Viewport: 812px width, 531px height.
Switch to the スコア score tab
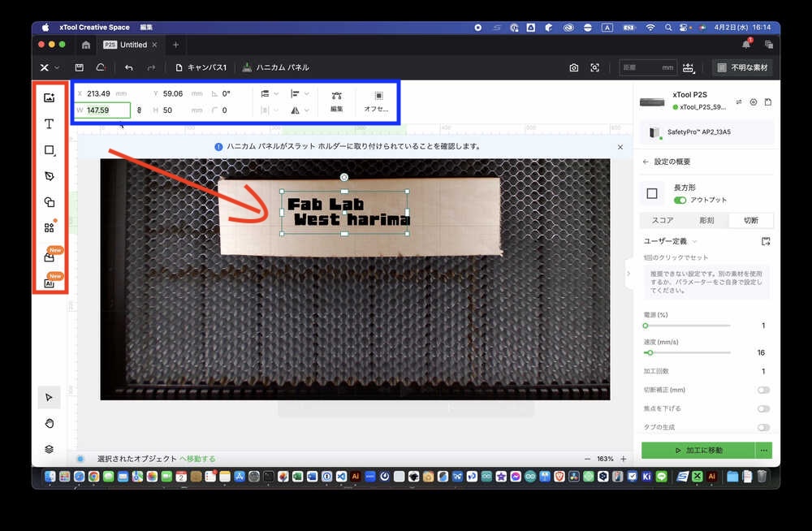click(662, 220)
